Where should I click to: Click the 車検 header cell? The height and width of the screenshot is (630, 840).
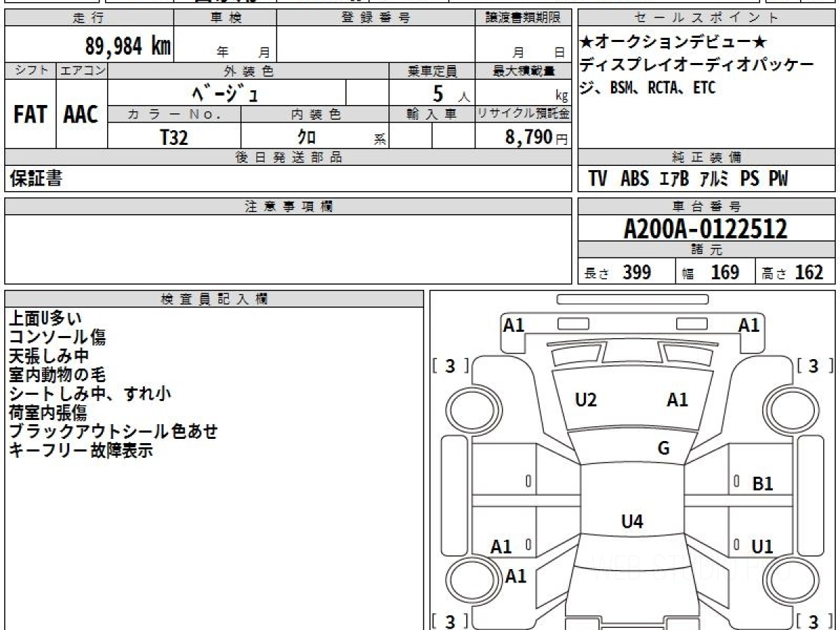[225, 18]
